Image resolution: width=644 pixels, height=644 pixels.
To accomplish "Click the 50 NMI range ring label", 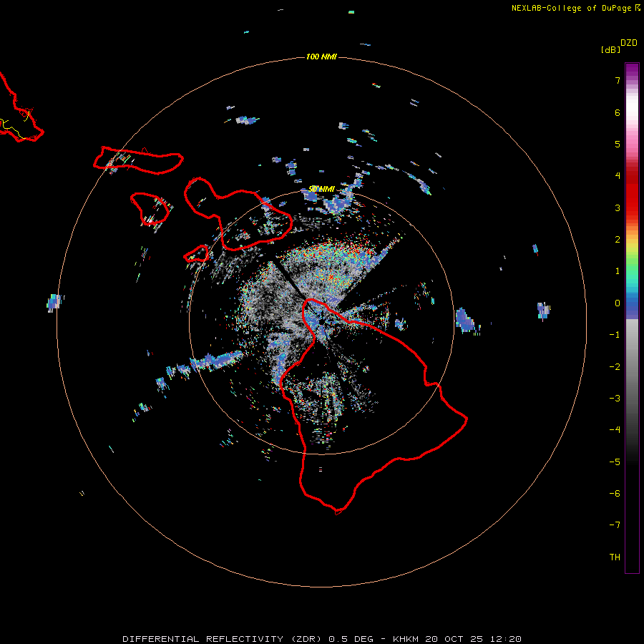I will (321, 189).
